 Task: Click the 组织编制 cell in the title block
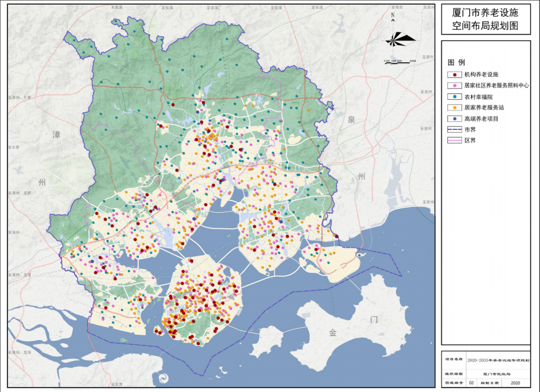pos(454,374)
